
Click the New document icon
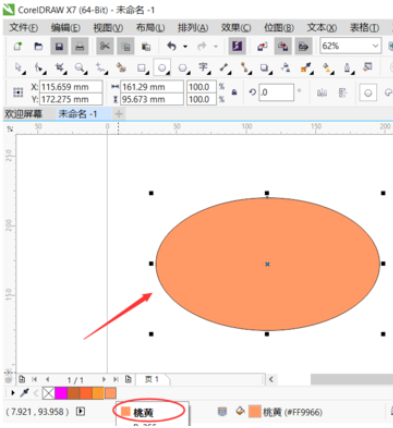click(17, 46)
